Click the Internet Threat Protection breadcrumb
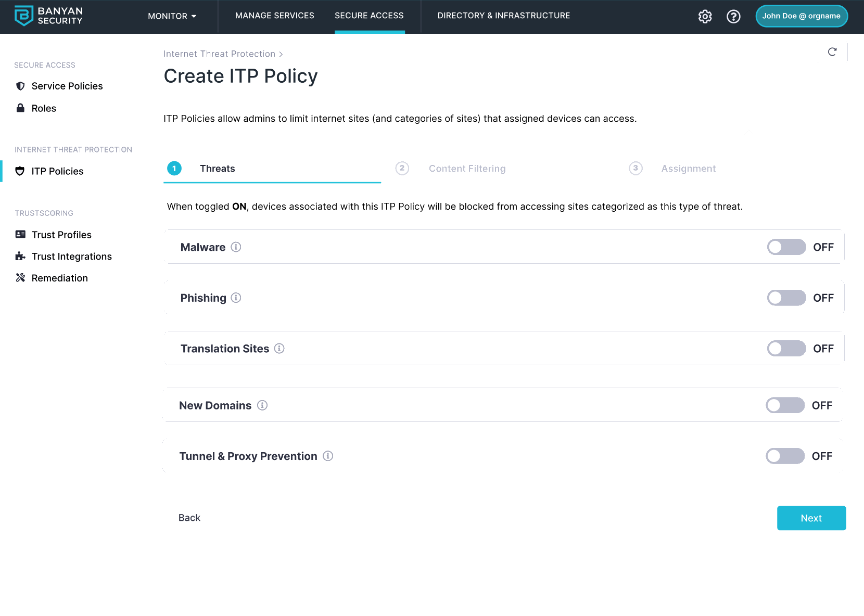 (x=219, y=54)
